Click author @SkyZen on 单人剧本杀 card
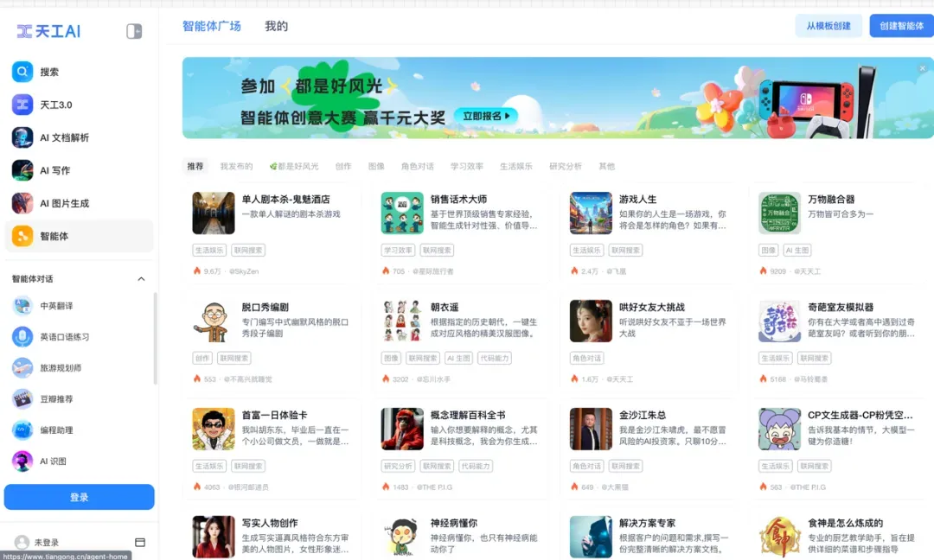 coord(244,271)
